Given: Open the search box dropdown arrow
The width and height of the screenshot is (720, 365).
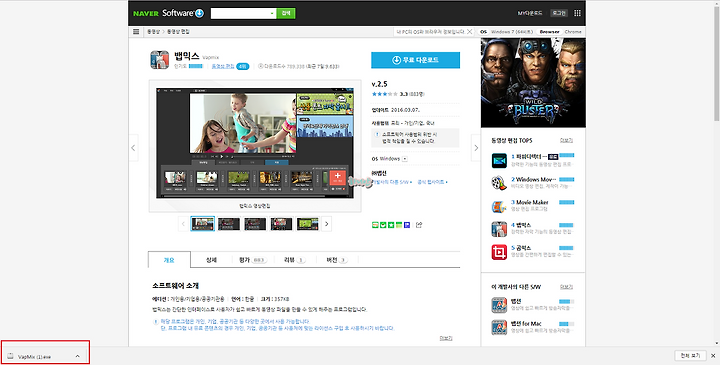Looking at the screenshot, I should (x=272, y=13).
